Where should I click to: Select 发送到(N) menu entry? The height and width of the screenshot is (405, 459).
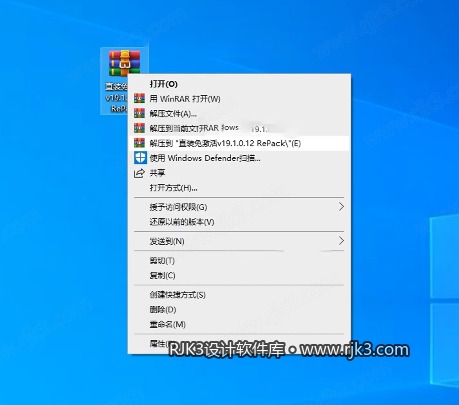pos(239,241)
